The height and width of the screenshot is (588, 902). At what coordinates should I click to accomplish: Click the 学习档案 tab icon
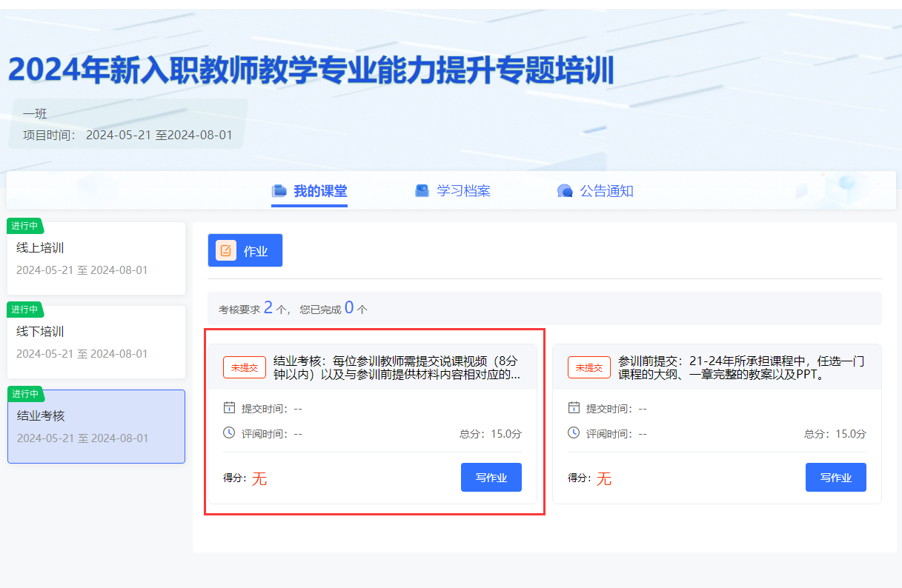422,191
